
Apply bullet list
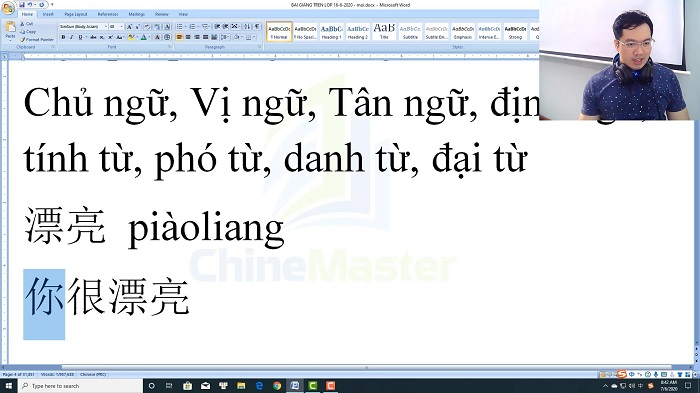point(179,26)
